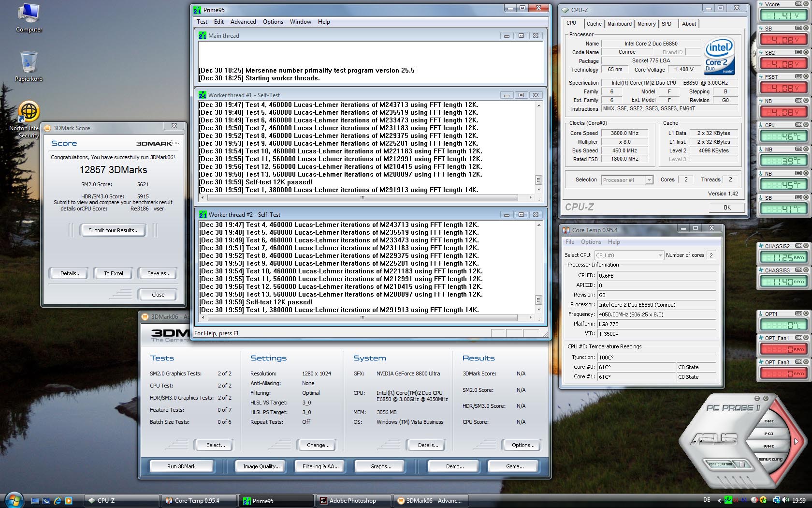This screenshot has width=812, height=508.
Task: Click Image Quality button in 3DMark06
Action: point(261,466)
